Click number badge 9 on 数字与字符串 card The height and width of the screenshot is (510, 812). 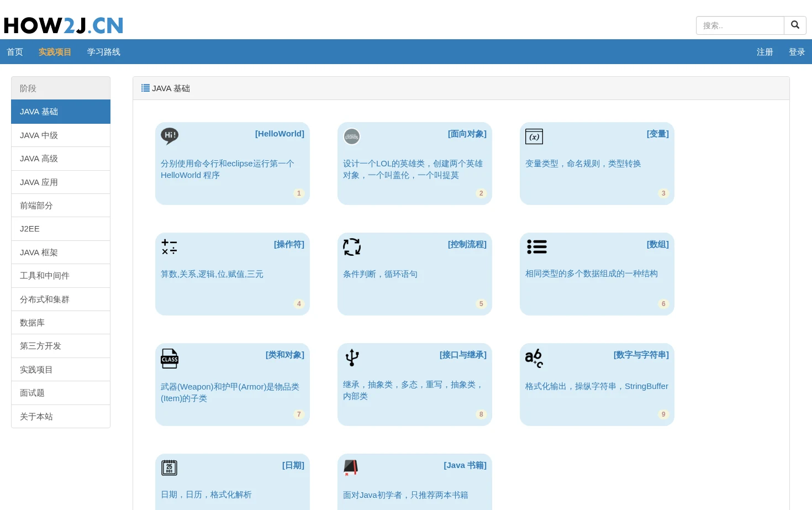(x=663, y=414)
